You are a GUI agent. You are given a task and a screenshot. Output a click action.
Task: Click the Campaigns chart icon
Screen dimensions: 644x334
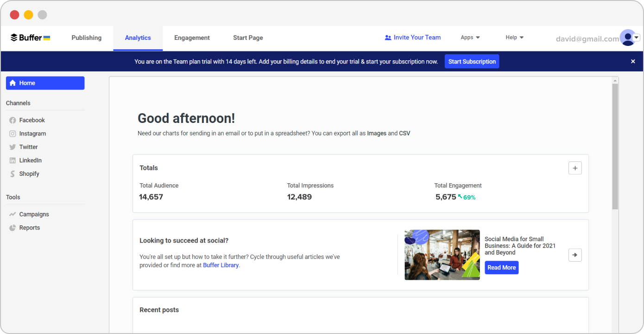[x=13, y=214]
